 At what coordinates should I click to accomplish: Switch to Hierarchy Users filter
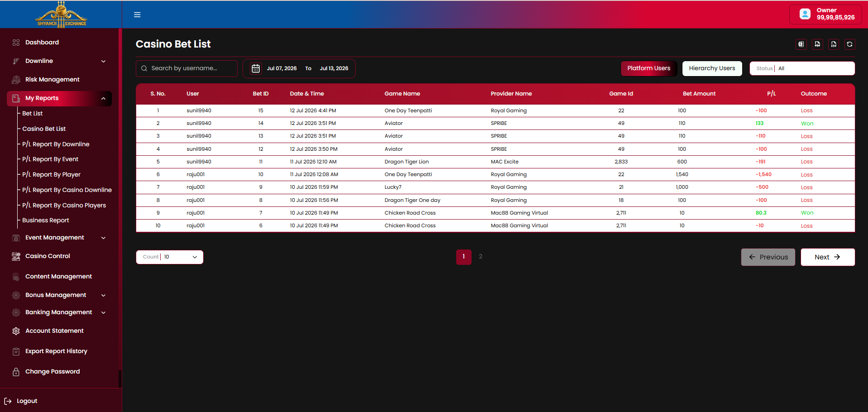(x=712, y=68)
